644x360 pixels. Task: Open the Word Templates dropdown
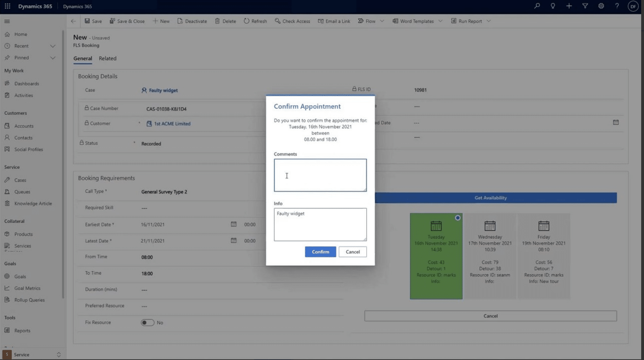pos(440,21)
